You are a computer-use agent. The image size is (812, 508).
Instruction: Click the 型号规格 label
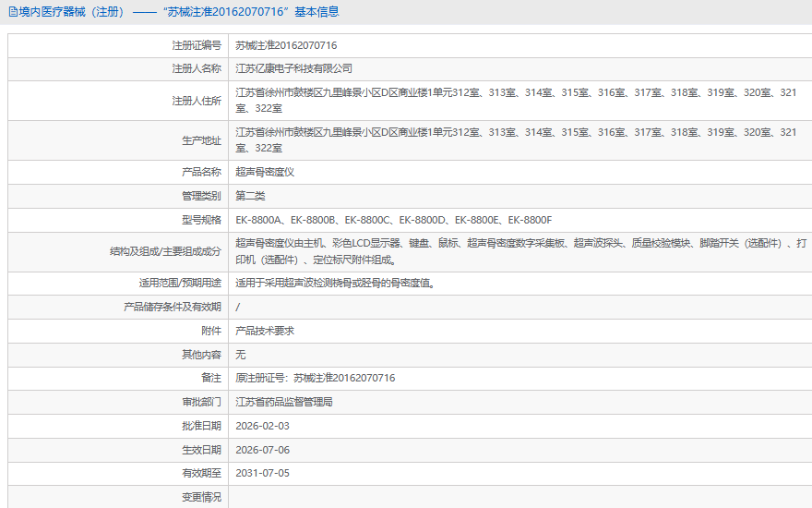201,220
